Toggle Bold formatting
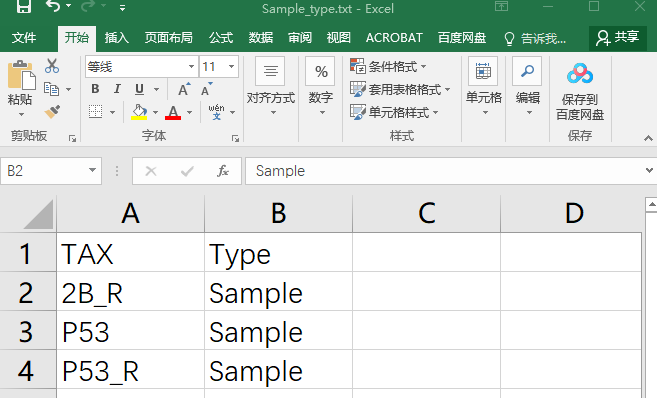Image resolution: width=657 pixels, height=398 pixels. [x=95, y=89]
